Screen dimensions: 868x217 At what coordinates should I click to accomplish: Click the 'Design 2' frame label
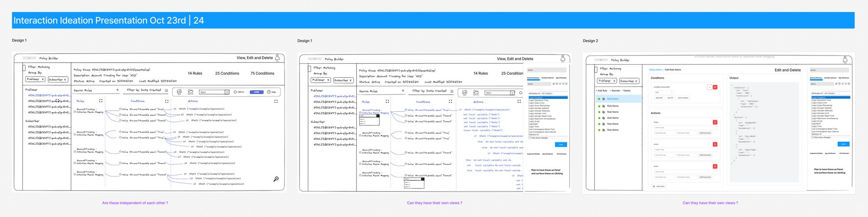click(590, 41)
